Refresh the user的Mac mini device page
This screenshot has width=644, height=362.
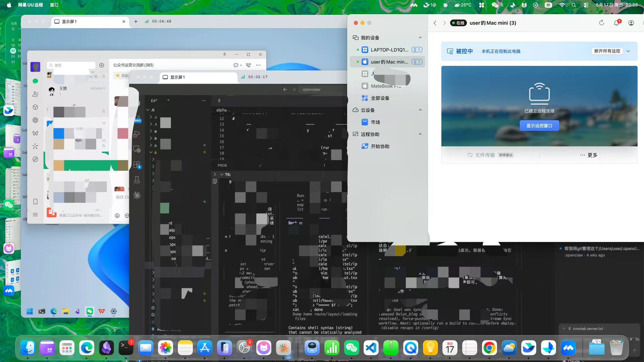tap(602, 23)
